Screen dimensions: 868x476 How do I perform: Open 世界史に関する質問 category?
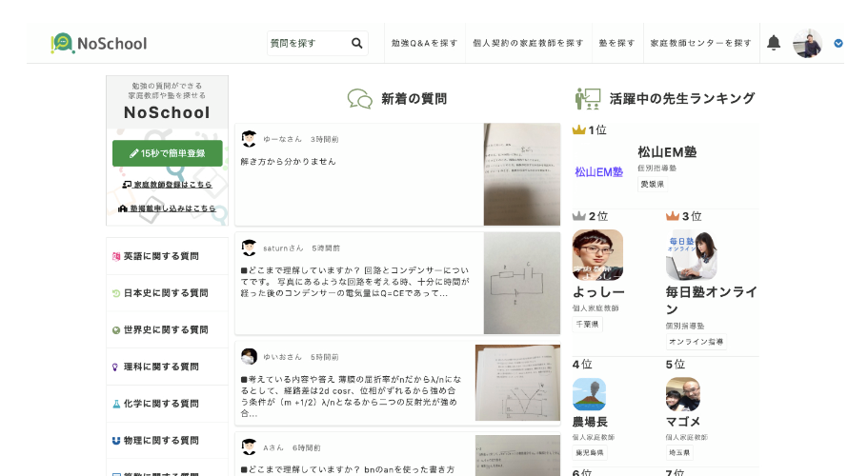pos(166,330)
